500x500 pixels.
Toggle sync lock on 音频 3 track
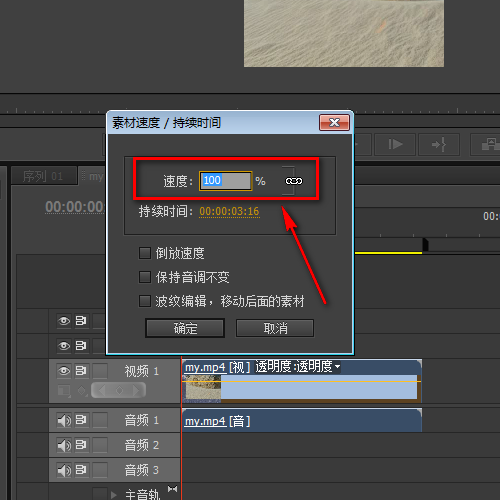[81, 470]
